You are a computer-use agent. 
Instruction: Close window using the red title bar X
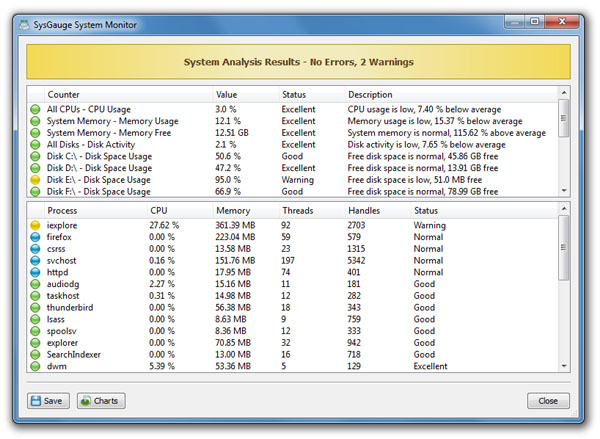coord(561,22)
